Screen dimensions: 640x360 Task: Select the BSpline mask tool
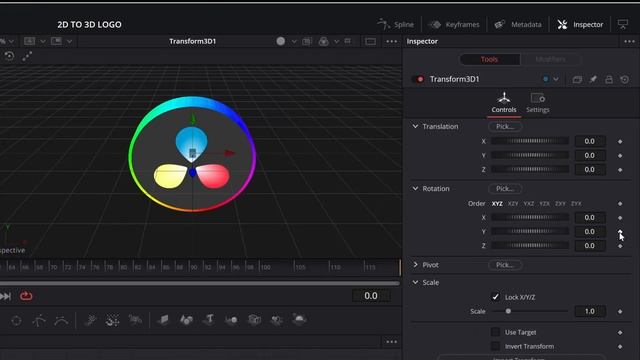pyautogui.click(x=61, y=321)
